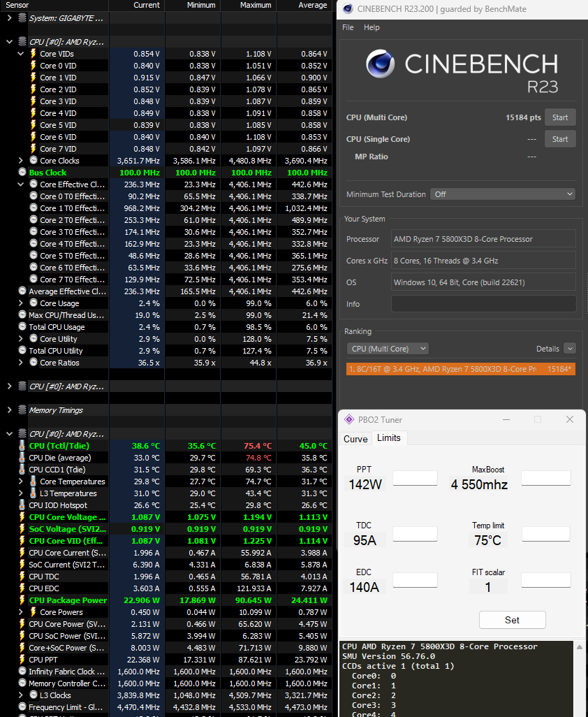588x717 pixels.
Task: Minimize the PBO2 Tuner window
Action: pos(506,420)
